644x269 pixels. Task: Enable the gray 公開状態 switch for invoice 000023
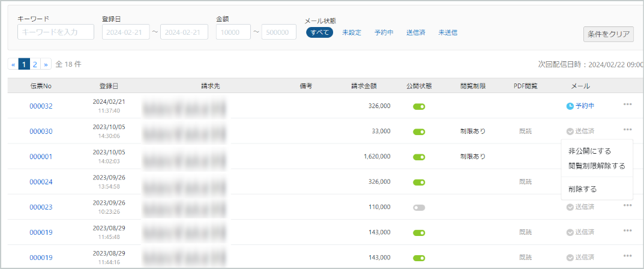pyautogui.click(x=419, y=208)
